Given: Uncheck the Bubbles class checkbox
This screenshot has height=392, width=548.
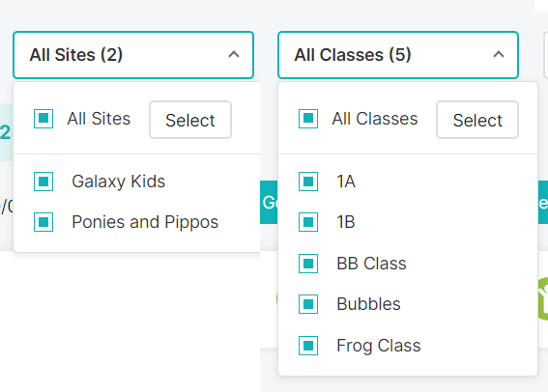Looking at the screenshot, I should tap(308, 304).
